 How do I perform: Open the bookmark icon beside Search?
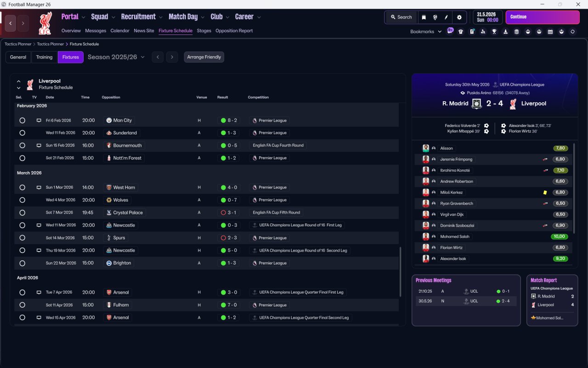424,17
